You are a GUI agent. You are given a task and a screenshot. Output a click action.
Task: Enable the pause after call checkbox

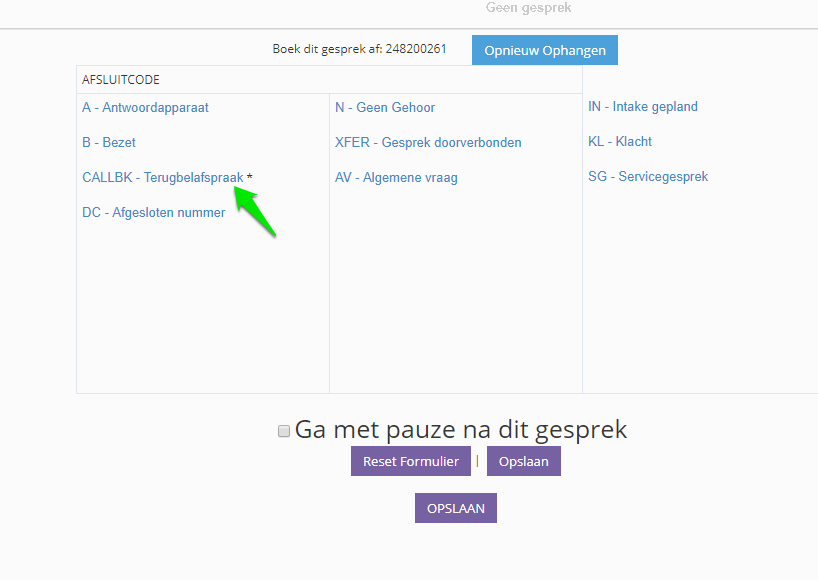tap(284, 431)
